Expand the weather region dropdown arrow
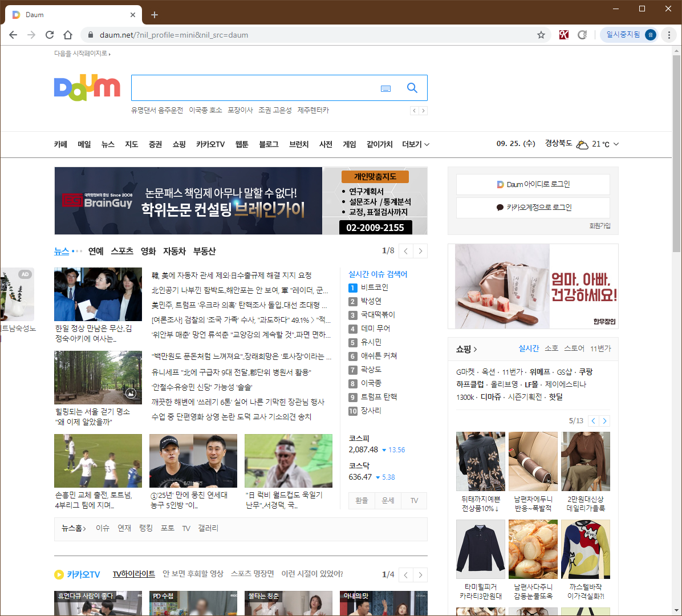 tap(616, 144)
